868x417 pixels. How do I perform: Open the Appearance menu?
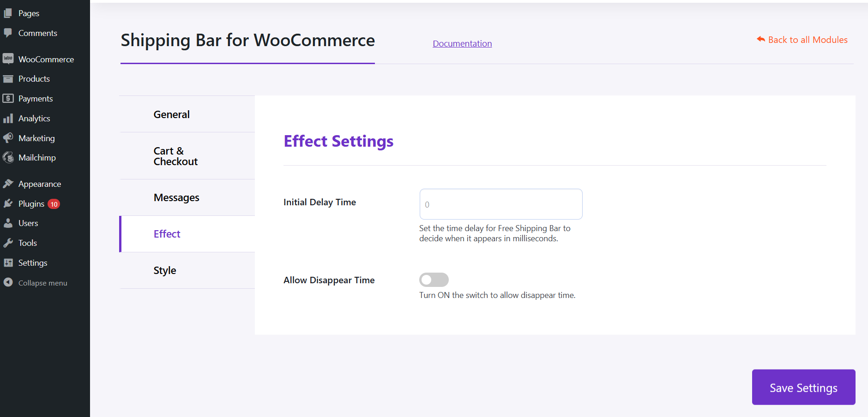coord(39,184)
